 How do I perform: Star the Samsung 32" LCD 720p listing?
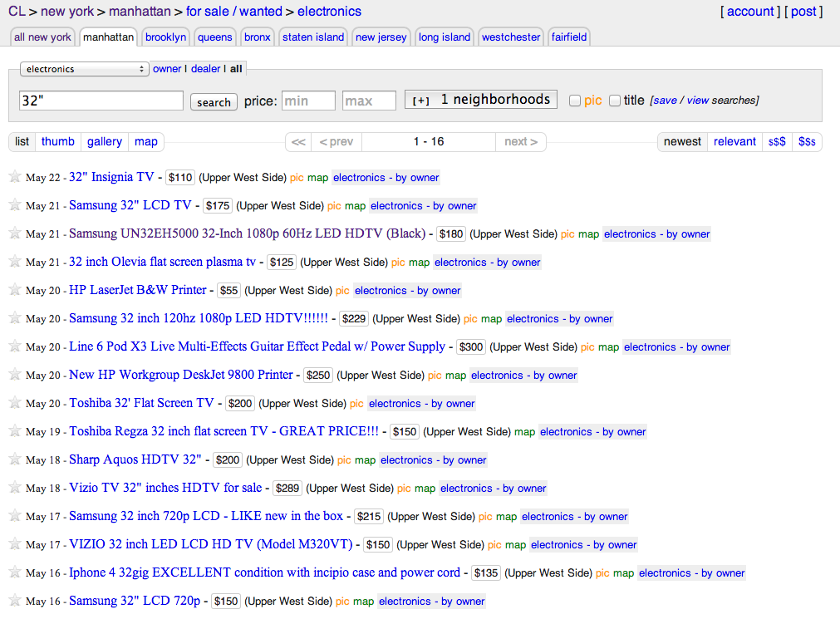click(x=15, y=600)
